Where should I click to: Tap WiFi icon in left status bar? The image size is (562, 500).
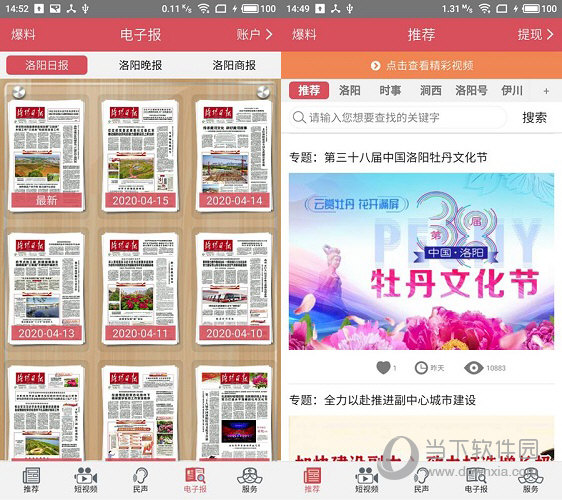(204, 9)
